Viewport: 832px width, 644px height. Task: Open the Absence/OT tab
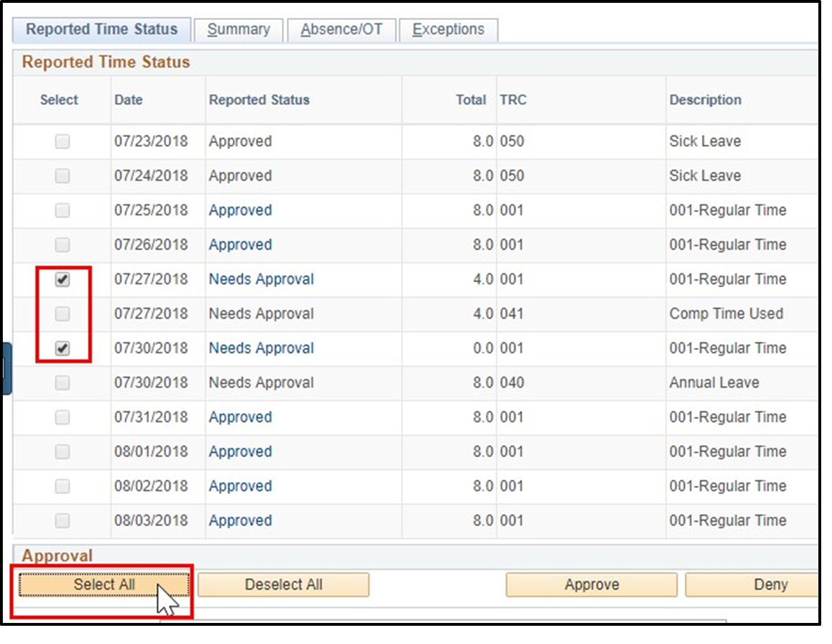pos(342,29)
